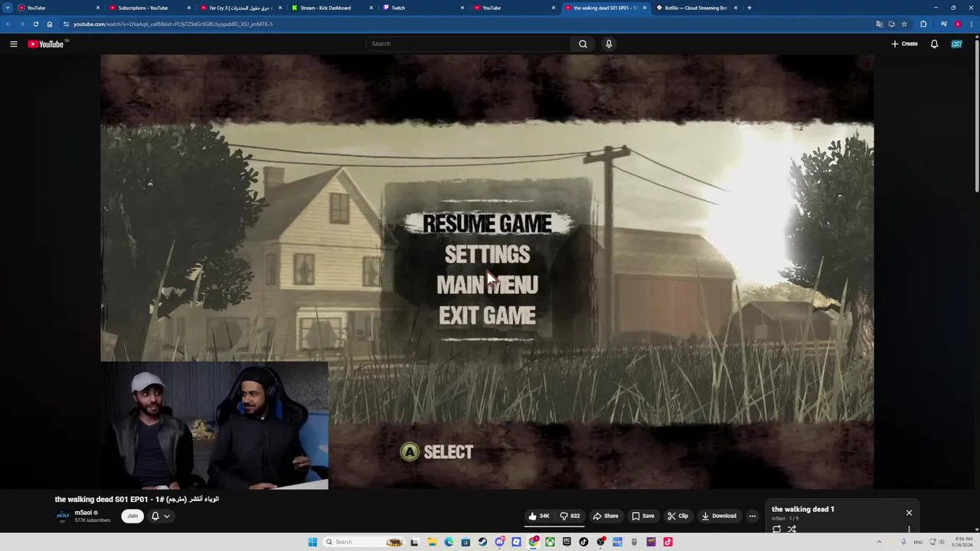
Task: Show hidden system tray icons
Action: (879, 542)
